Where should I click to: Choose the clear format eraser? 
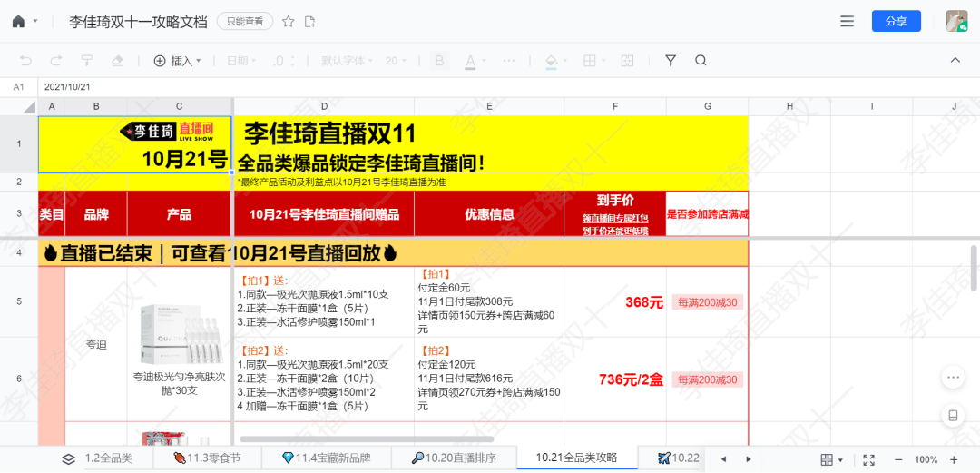117,61
